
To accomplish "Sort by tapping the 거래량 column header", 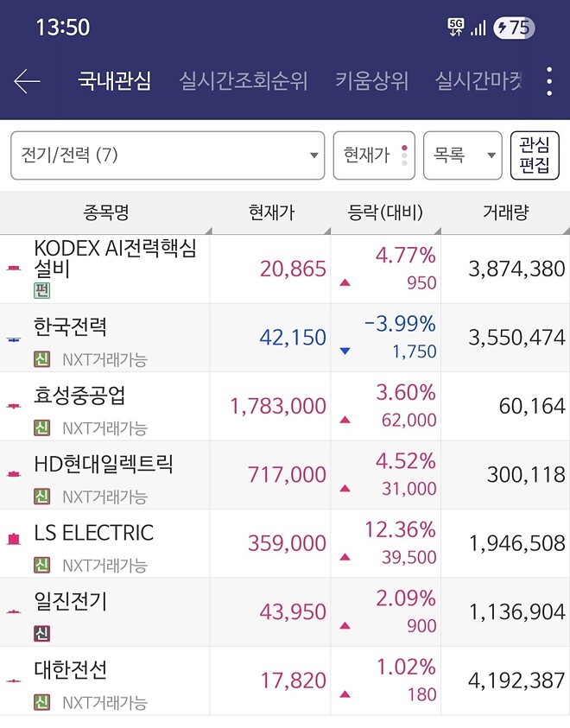I will click(x=505, y=212).
